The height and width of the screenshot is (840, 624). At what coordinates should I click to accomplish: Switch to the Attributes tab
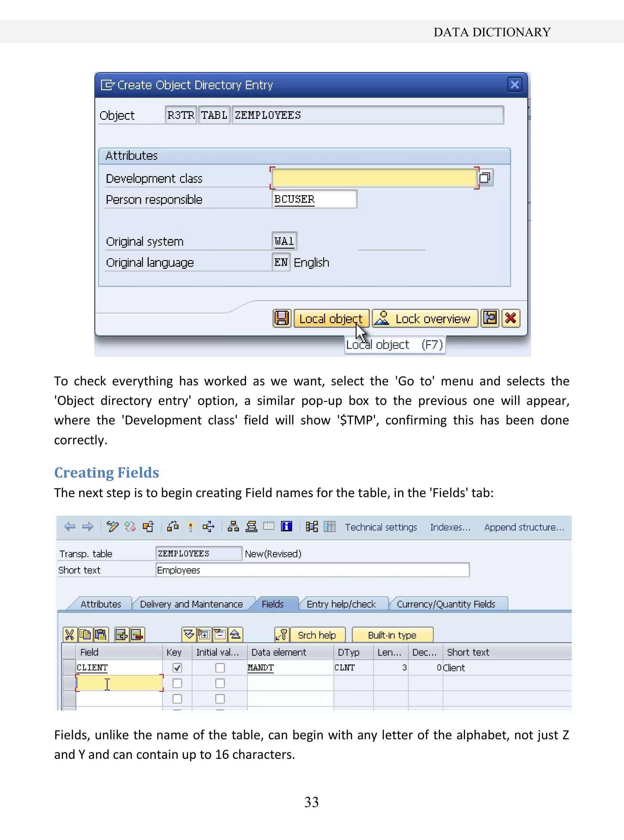(x=101, y=604)
